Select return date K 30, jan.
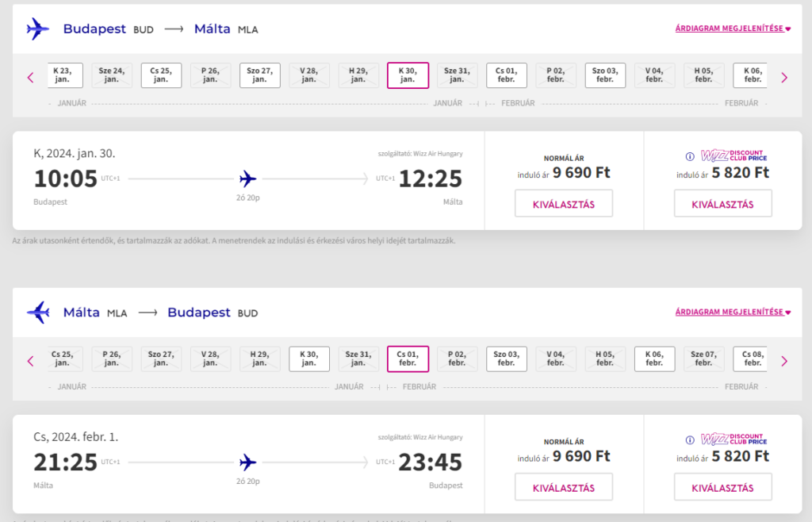 309,359
